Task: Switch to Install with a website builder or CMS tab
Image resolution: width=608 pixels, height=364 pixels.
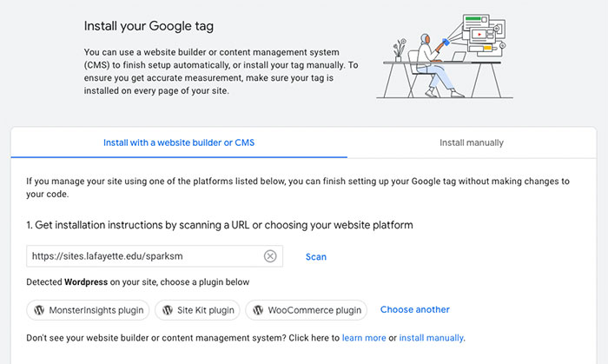Action: coord(179,142)
